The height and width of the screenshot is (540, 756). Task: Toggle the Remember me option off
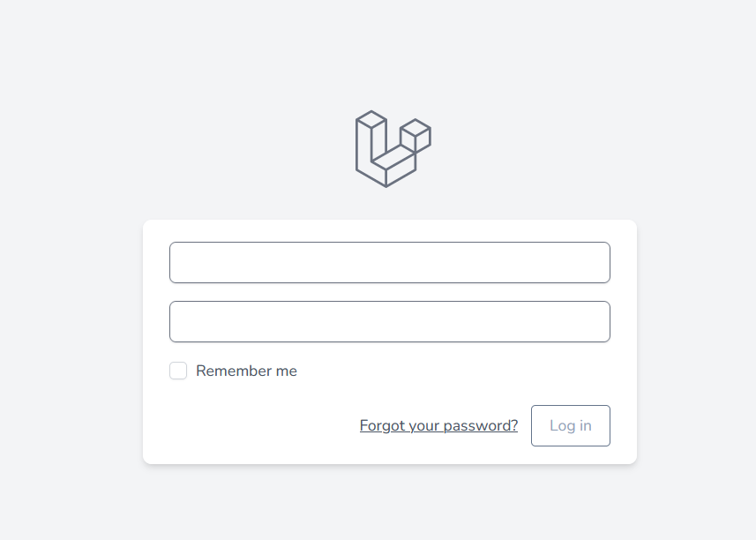[178, 371]
